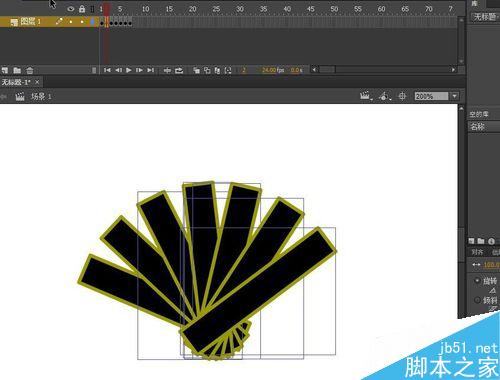This screenshot has width=500, height=380.
Task: Click the scale width 100.0 value
Action: pos(492,265)
